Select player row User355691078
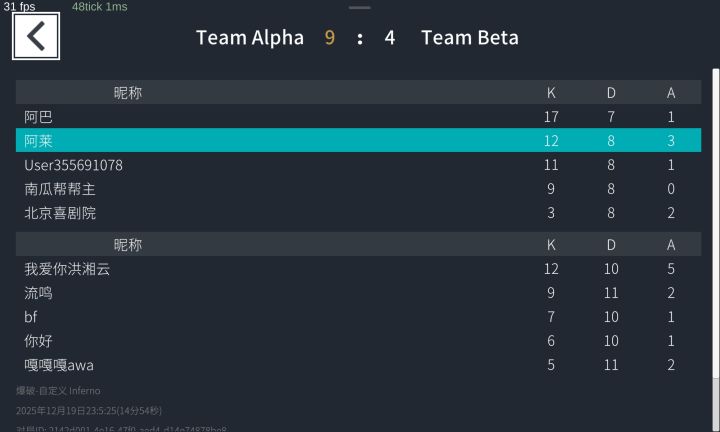Screen dimensions: 720x432 358,165
